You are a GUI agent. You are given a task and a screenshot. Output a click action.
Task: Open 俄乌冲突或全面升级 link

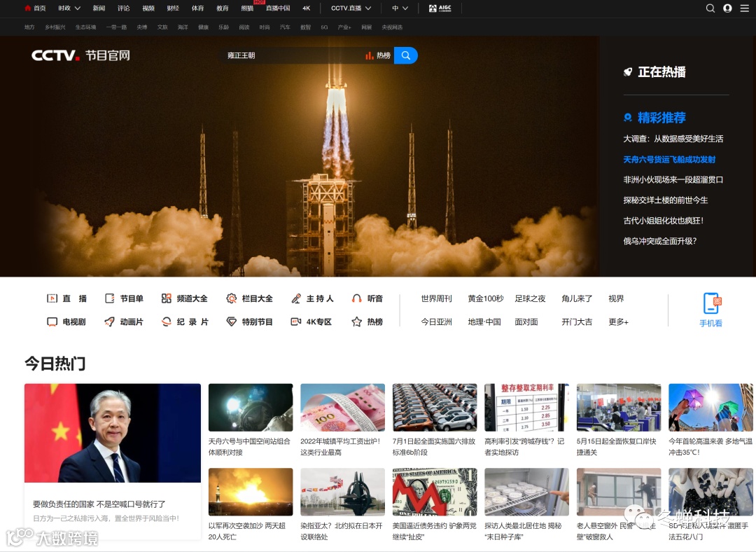pyautogui.click(x=660, y=241)
